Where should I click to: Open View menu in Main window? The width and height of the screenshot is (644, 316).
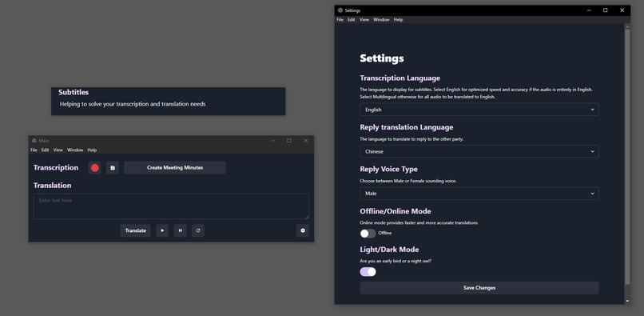point(58,150)
